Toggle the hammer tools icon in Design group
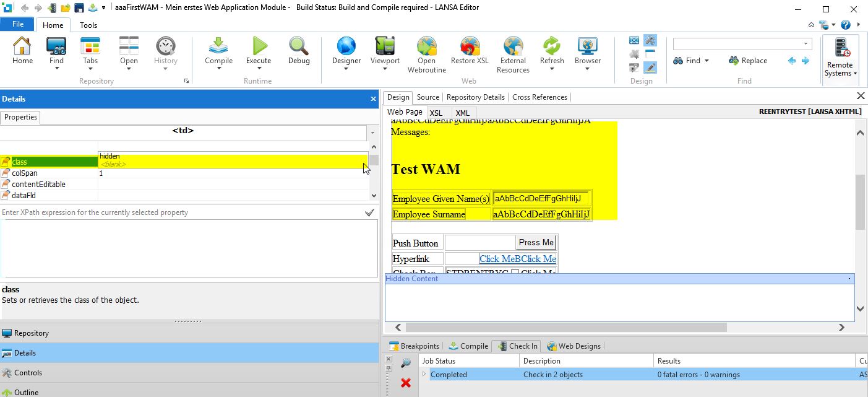 (x=650, y=40)
